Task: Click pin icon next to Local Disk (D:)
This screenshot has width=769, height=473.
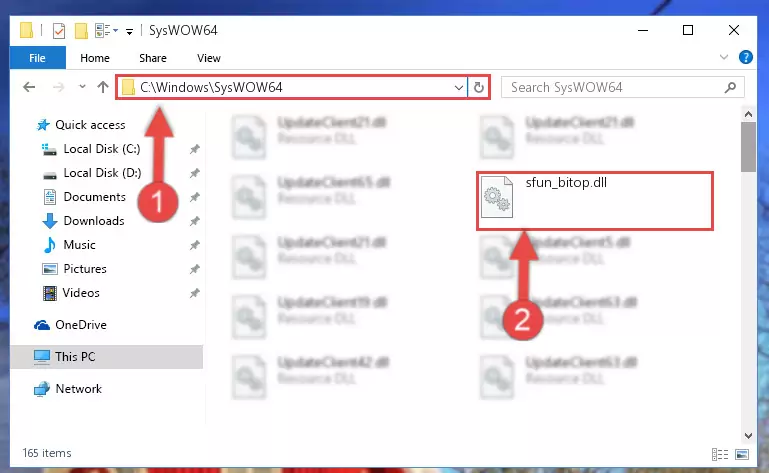Action: coord(195,173)
